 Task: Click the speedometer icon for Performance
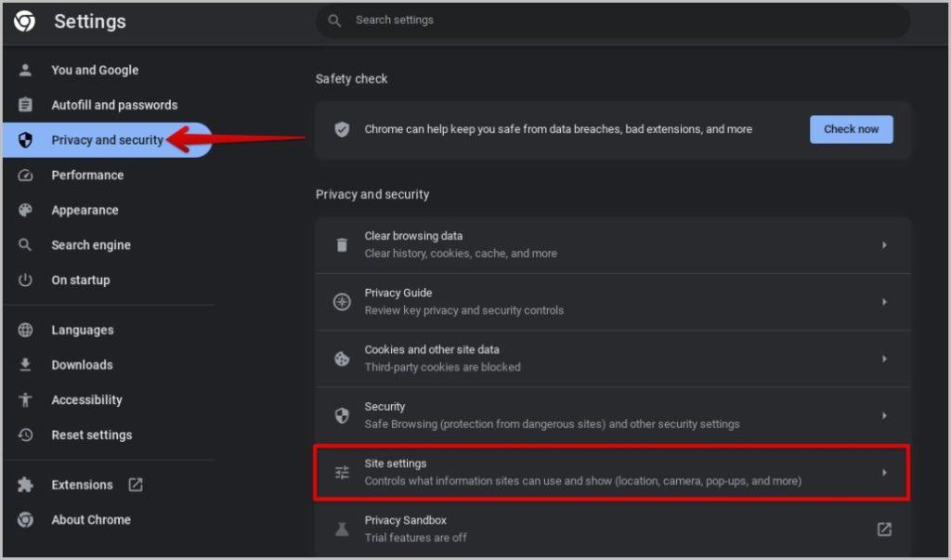pyautogui.click(x=25, y=176)
